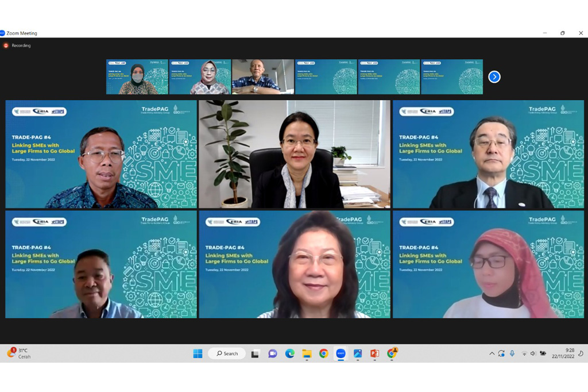Open Teams Chat from the taskbar

273,353
